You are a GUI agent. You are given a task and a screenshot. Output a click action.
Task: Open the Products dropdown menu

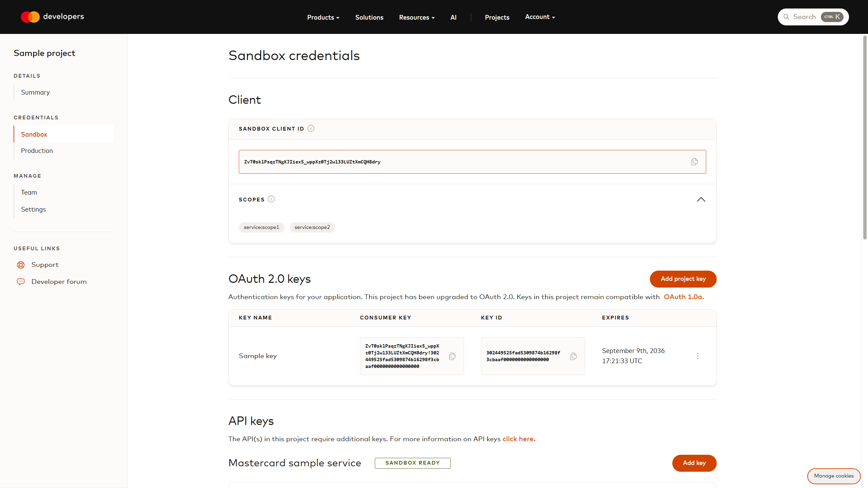(323, 17)
